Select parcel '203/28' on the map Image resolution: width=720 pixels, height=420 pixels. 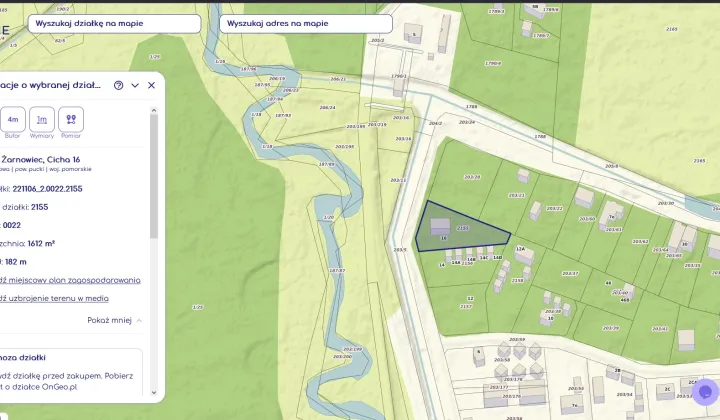(472, 177)
